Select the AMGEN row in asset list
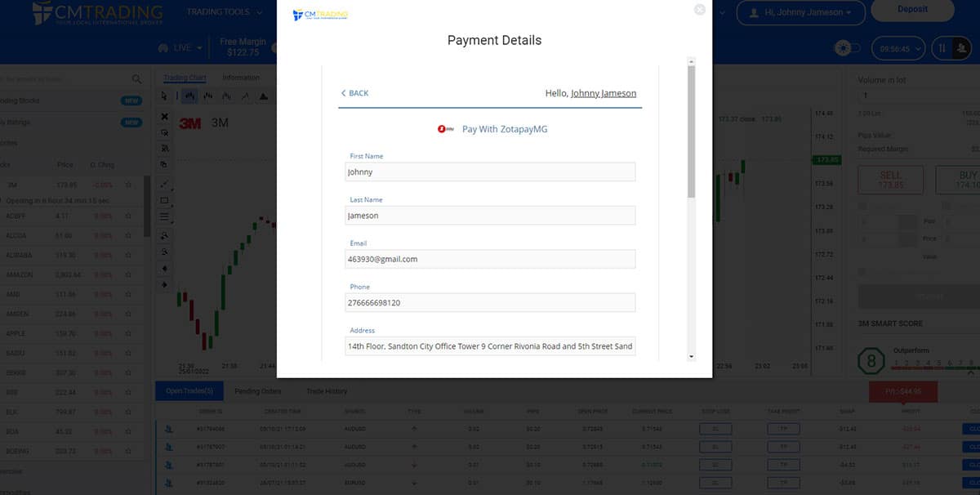Image resolution: width=980 pixels, height=495 pixels. tap(70, 314)
